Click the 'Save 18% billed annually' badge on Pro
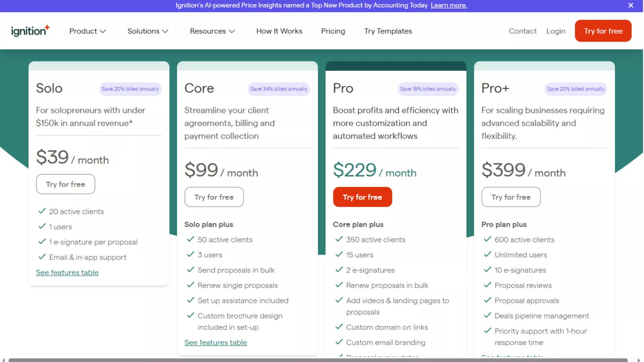The width and height of the screenshot is (644, 362). pos(427,89)
